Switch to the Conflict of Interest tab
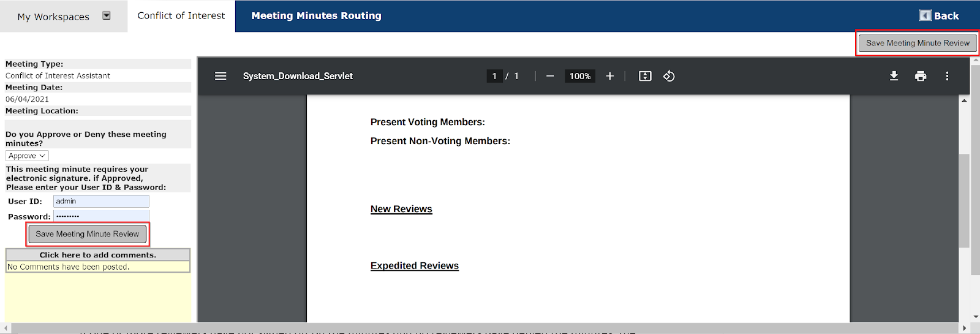Image resolution: width=980 pixels, height=334 pixels. tap(181, 16)
